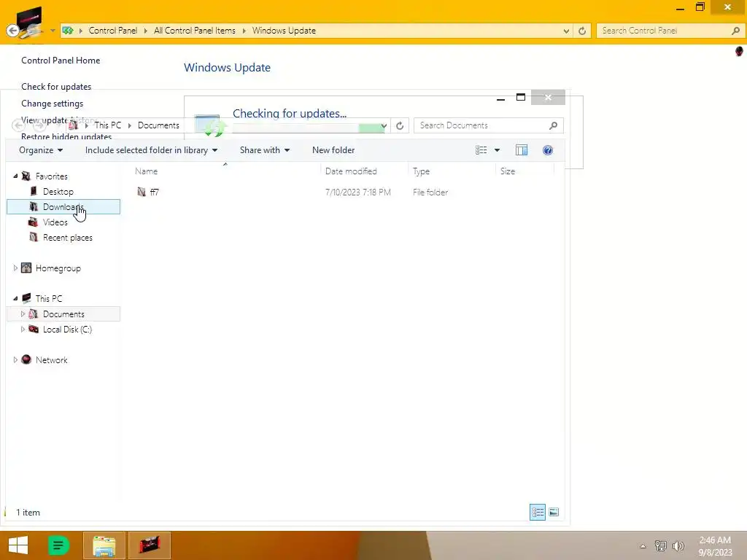This screenshot has height=560, width=747.
Task: Open the Organize menu
Action: pyautogui.click(x=41, y=150)
